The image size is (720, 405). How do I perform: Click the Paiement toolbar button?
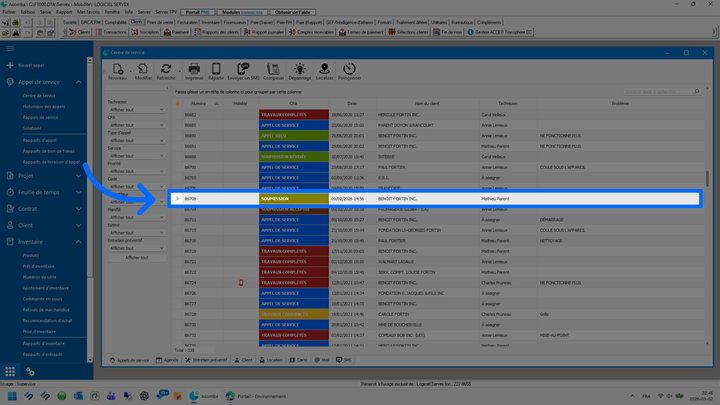(x=176, y=32)
